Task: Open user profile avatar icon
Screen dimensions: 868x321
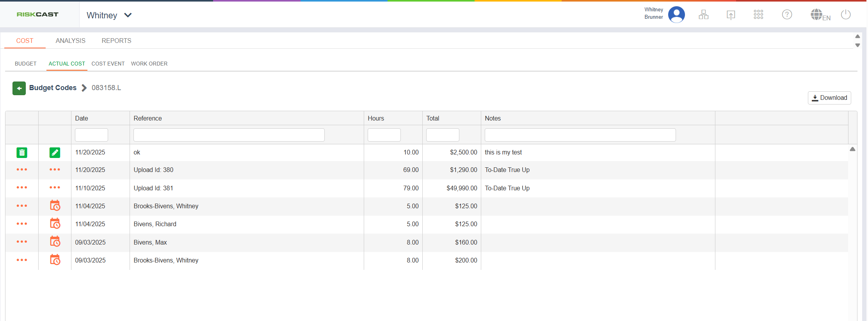Action: click(676, 15)
